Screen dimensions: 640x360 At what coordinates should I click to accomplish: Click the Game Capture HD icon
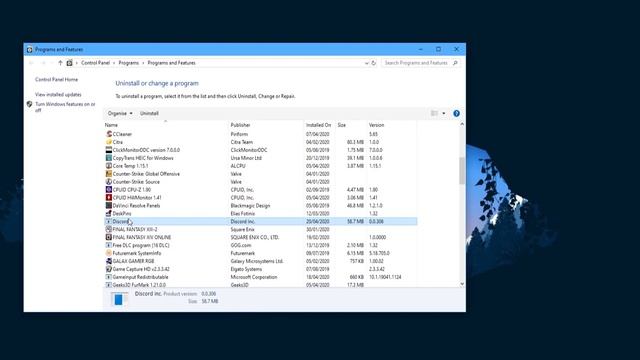[109, 269]
